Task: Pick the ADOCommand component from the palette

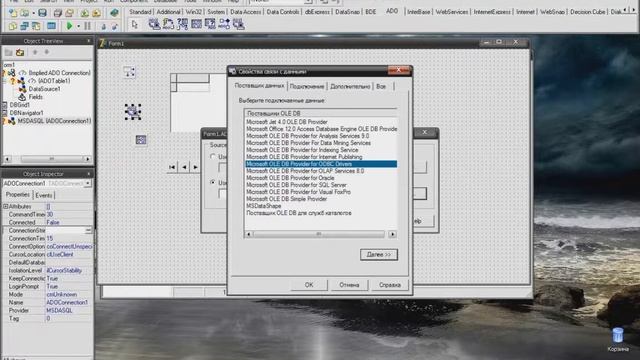Action: (x=168, y=24)
